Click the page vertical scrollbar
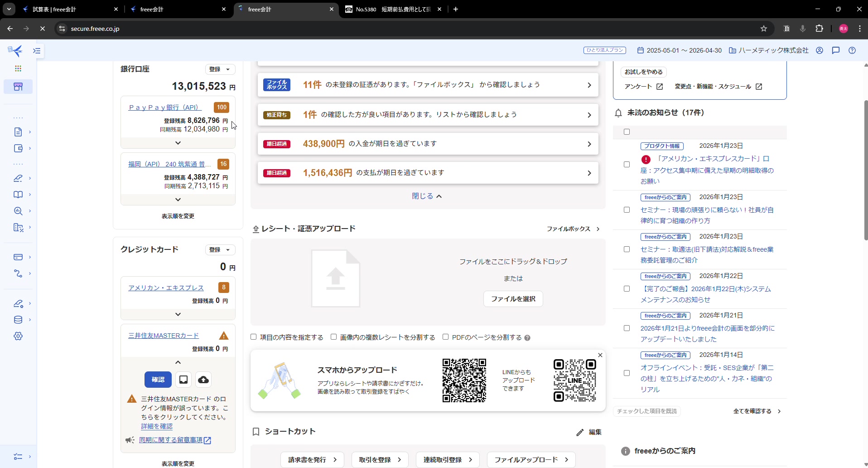This screenshot has width=868, height=468. [x=865, y=172]
